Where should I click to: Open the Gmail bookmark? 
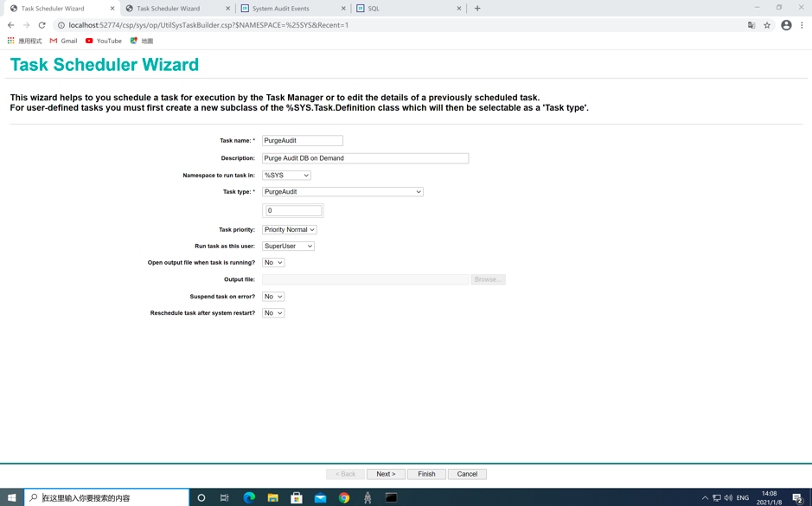63,41
